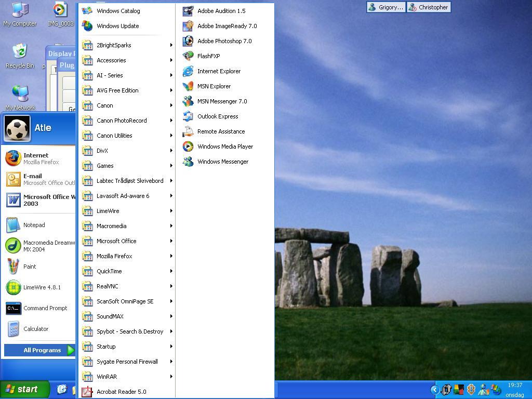Open the Canon PhotoRecord program folder
The height and width of the screenshot is (399, 532).
pyautogui.click(x=127, y=121)
